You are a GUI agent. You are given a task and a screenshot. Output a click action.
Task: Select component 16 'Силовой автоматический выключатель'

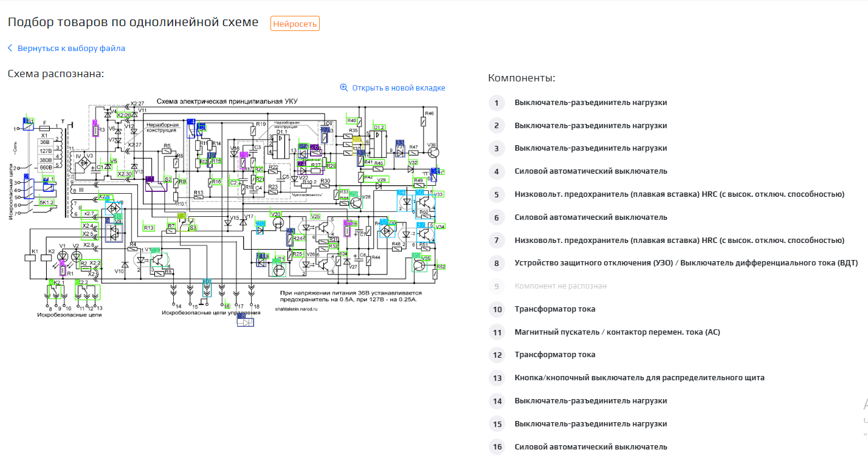591,447
